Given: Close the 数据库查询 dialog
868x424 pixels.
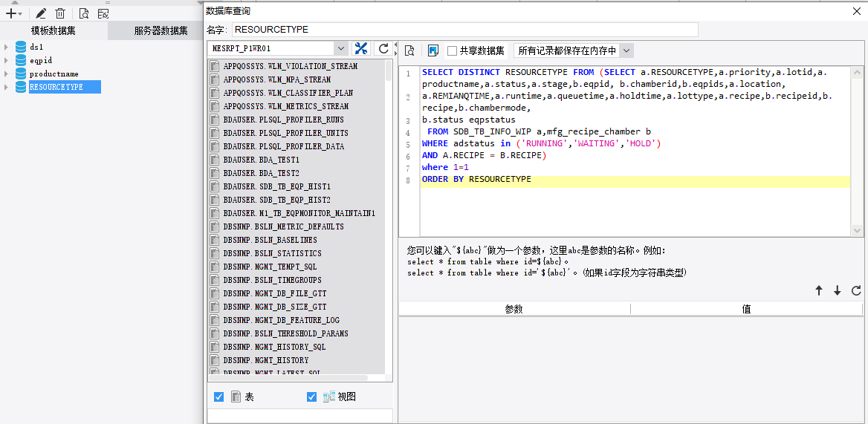Looking at the screenshot, I should [x=858, y=10].
